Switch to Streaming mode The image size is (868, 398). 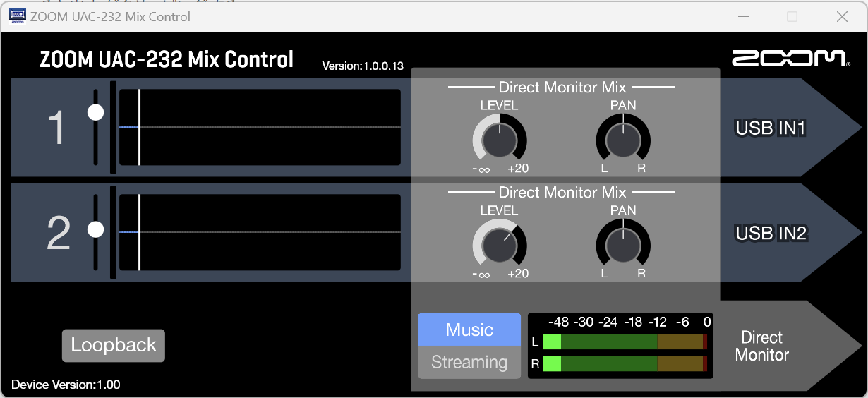469,362
